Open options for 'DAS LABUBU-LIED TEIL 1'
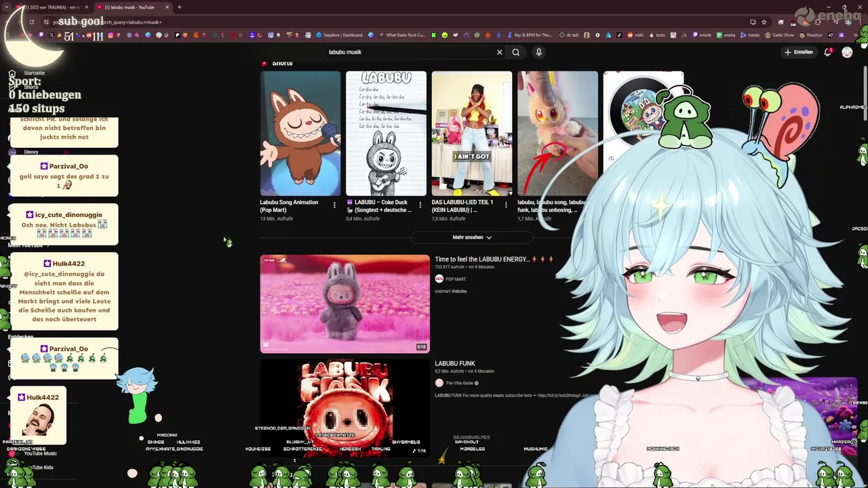This screenshot has width=868, height=488. tap(506, 205)
